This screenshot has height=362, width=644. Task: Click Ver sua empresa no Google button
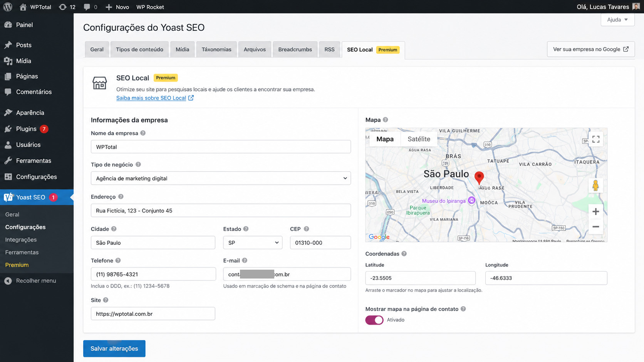(x=590, y=49)
